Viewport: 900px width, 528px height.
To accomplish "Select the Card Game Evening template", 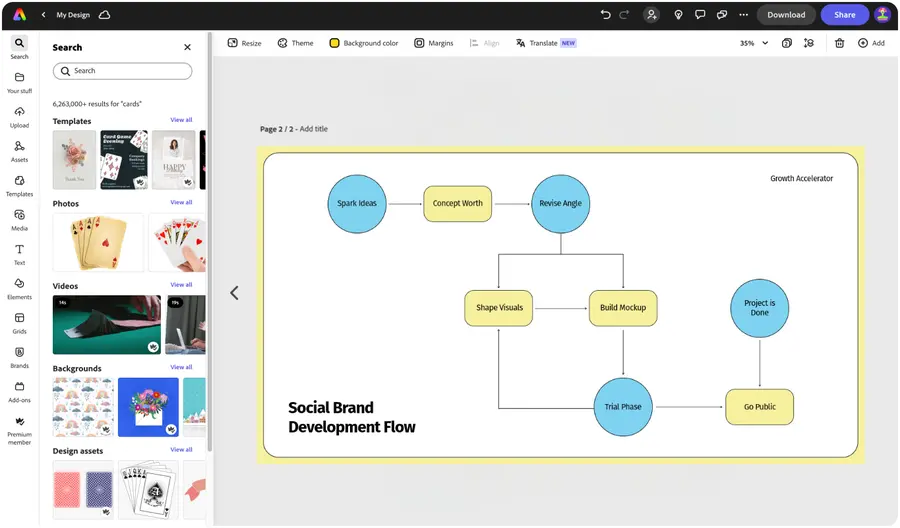I will 124,160.
